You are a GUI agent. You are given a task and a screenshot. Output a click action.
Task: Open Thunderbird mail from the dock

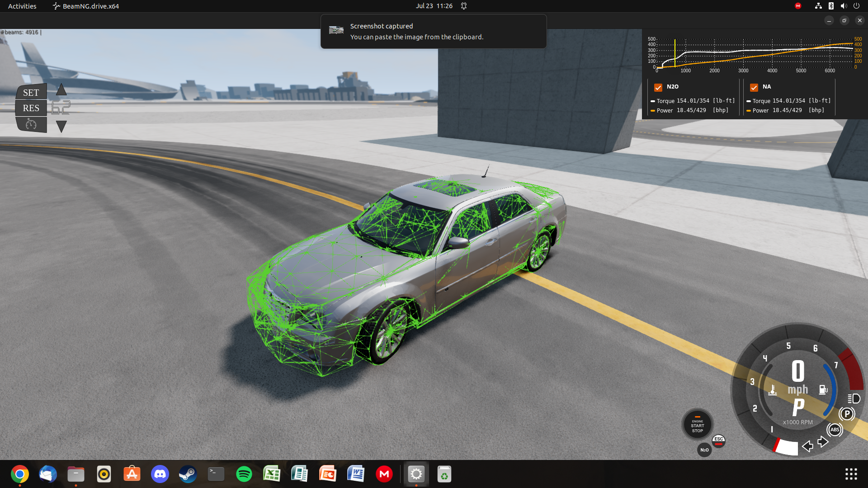coord(48,474)
